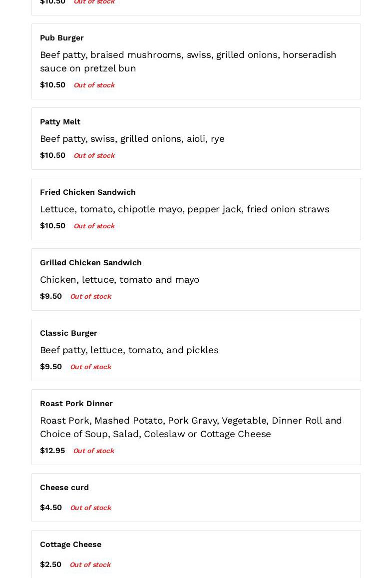Open the Cottage Cheese item name
Image resolution: width=392 pixels, height=578 pixels.
coord(70,545)
